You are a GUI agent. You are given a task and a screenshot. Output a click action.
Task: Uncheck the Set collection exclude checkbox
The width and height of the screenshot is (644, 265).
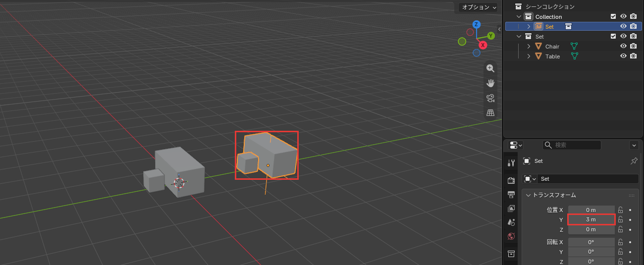(x=614, y=36)
